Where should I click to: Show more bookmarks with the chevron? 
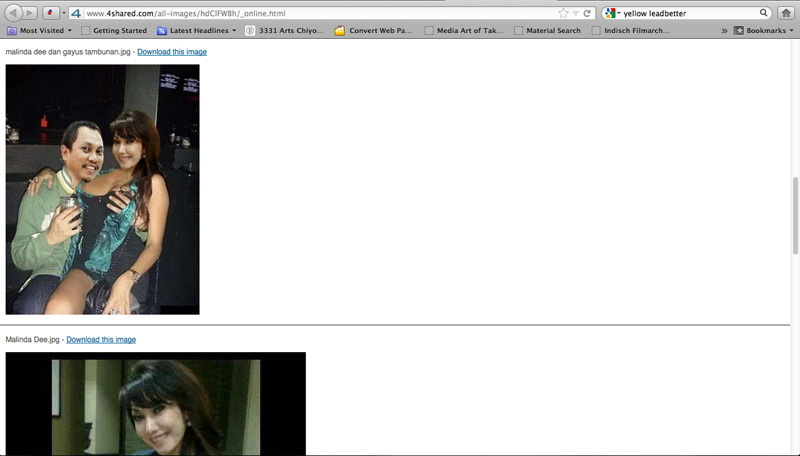click(724, 31)
